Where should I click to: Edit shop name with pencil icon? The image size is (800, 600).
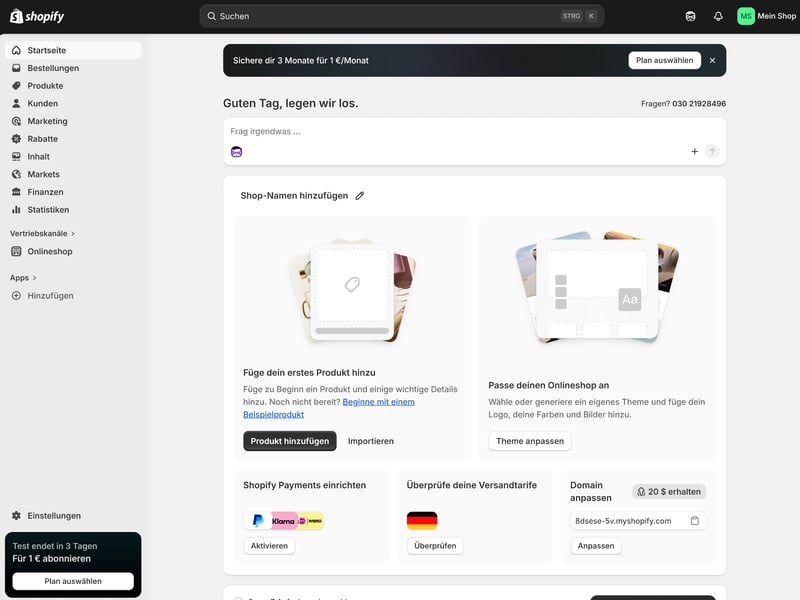pos(360,196)
